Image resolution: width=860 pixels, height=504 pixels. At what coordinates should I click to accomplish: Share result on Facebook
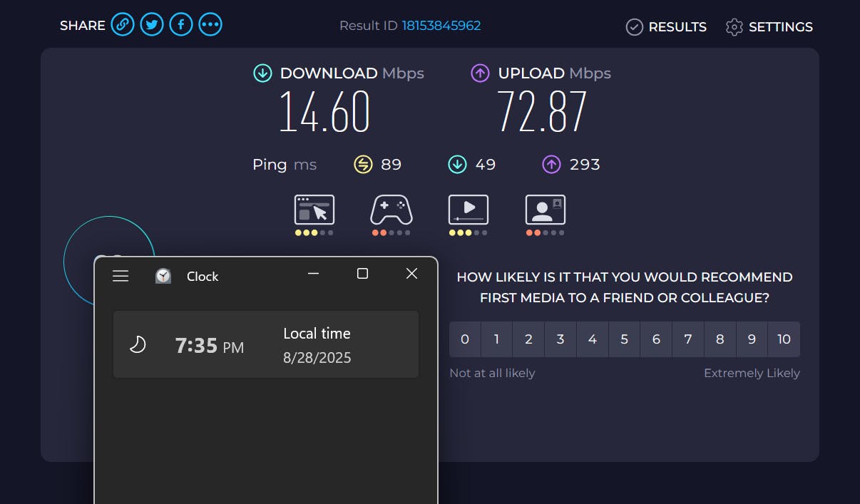click(x=181, y=25)
